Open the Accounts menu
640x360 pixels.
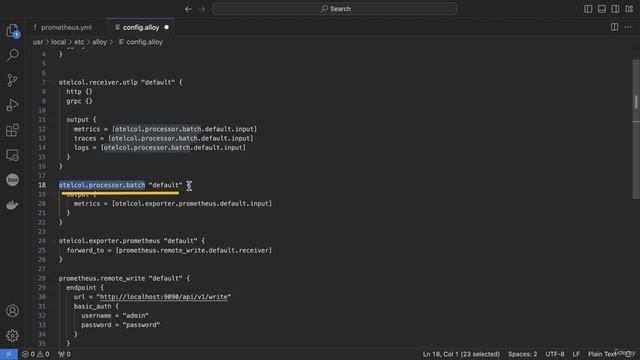[13, 311]
